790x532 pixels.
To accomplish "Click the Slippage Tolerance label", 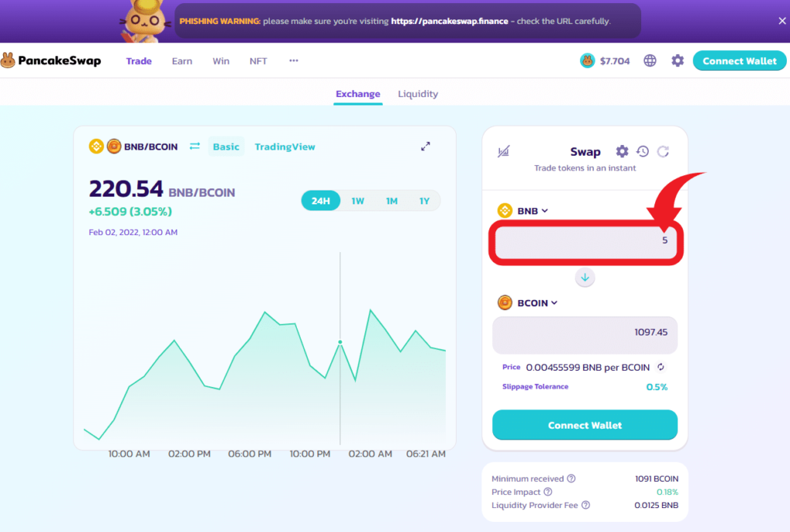I will tap(535, 386).
